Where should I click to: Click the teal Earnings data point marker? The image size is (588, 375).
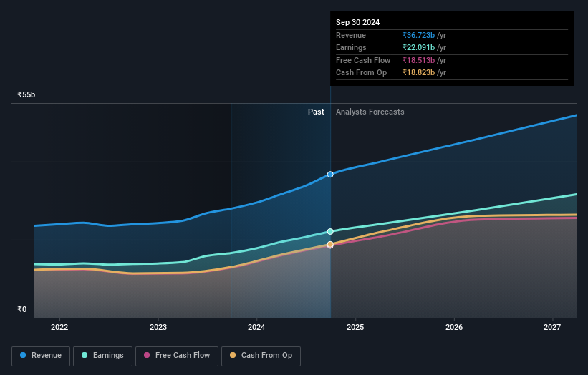[x=330, y=232]
